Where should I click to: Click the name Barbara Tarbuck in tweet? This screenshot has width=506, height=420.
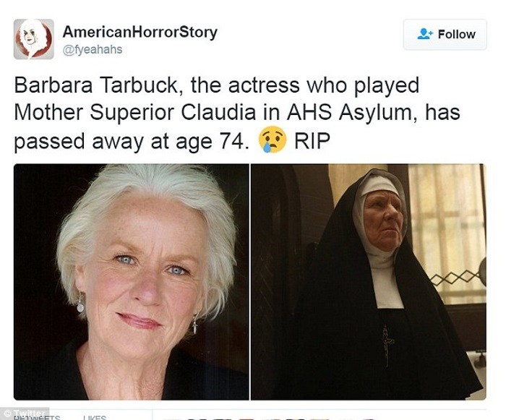(x=96, y=85)
